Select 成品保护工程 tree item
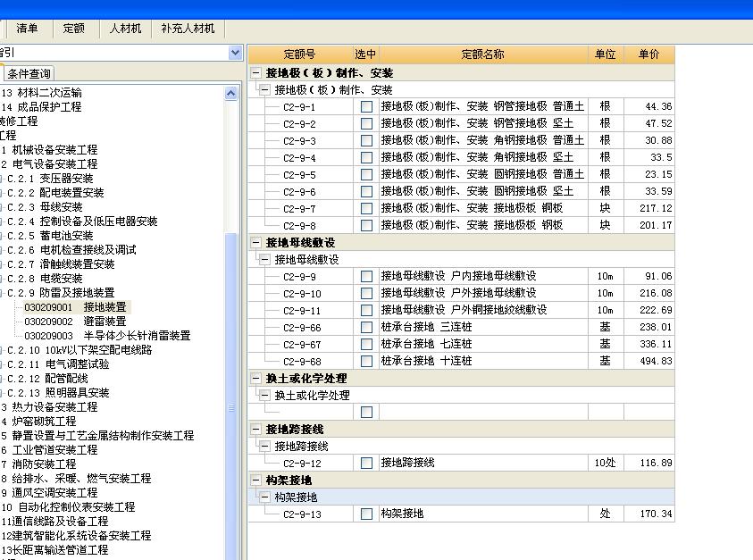Screen dimensions: 753x560 tap(49, 107)
